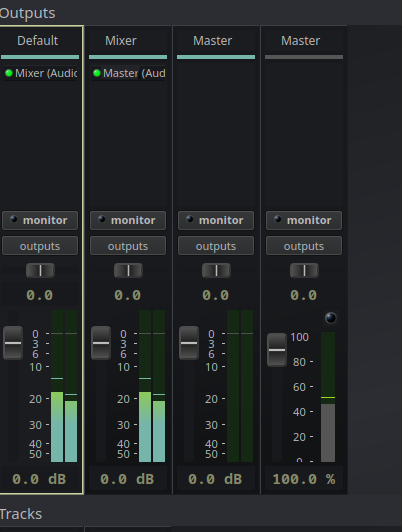Toggle monitor on Master strip showing 100.0 %
The height and width of the screenshot is (532, 402).
pos(304,220)
